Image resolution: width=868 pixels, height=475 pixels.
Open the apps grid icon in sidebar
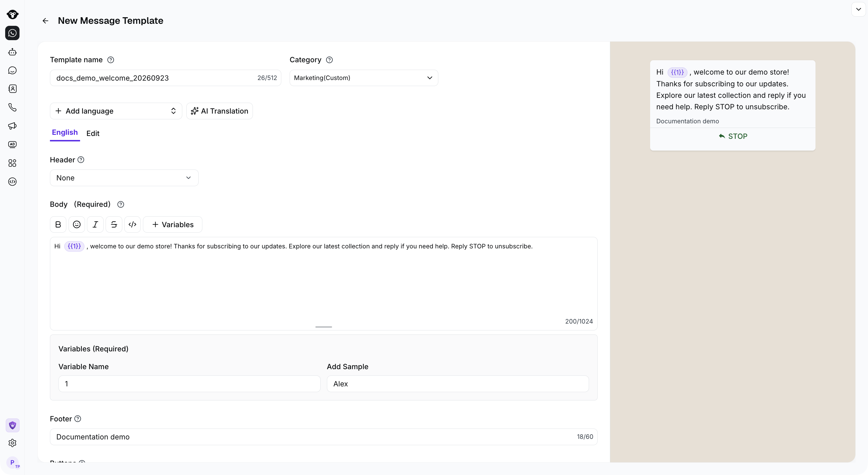click(12, 163)
